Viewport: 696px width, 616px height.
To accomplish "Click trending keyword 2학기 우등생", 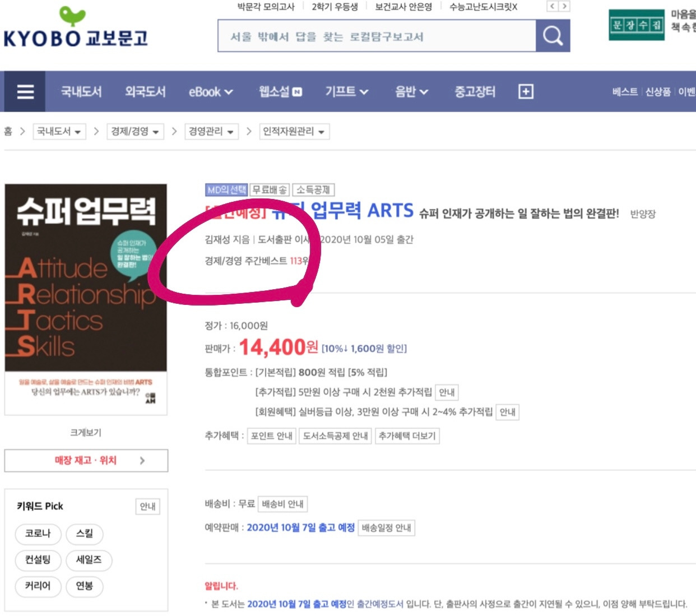I will pyautogui.click(x=335, y=7).
